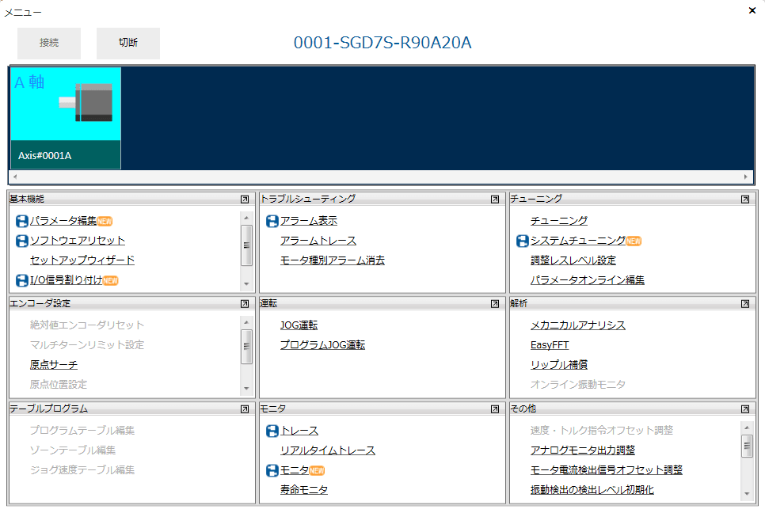Pop out the 基本機能 panel
The width and height of the screenshot is (765, 532).
(243, 199)
